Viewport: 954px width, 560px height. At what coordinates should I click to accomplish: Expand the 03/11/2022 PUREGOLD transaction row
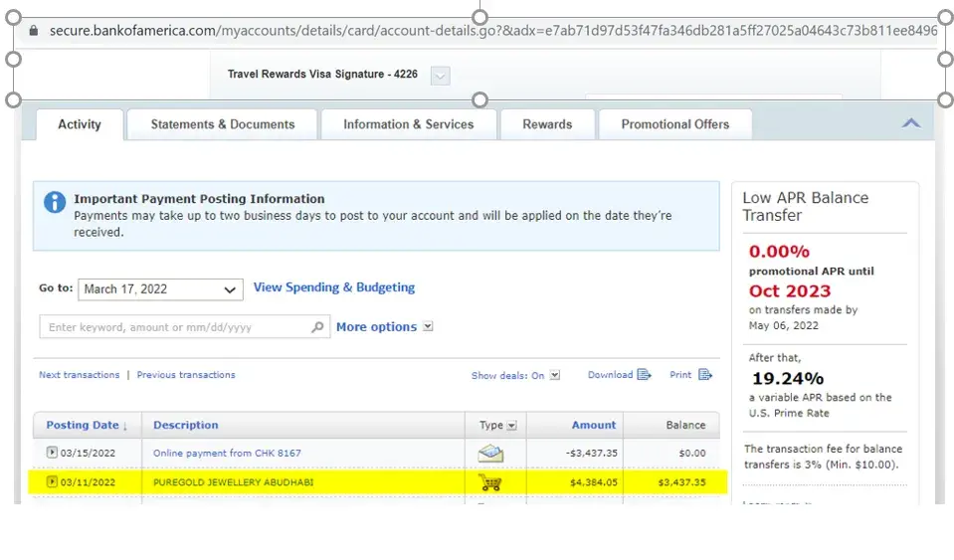pos(52,482)
